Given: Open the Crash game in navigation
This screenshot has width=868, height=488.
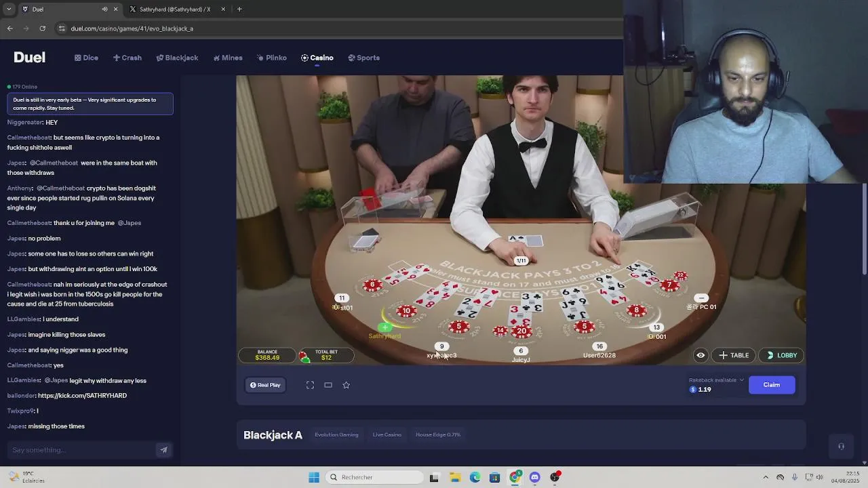Looking at the screenshot, I should 127,58.
